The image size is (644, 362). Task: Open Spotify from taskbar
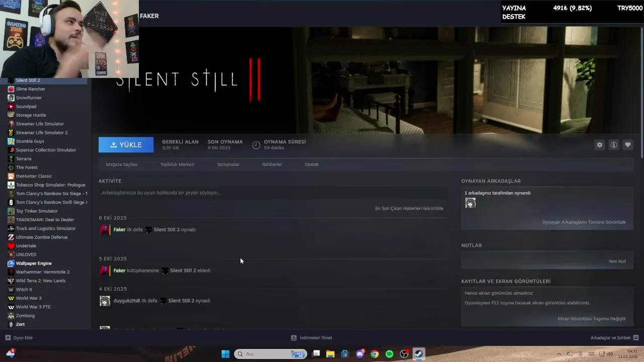389,354
